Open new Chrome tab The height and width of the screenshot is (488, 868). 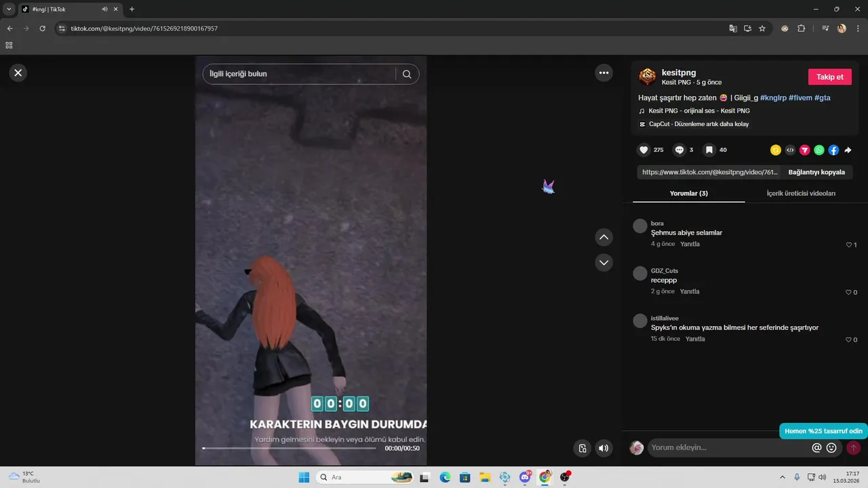[132, 9]
